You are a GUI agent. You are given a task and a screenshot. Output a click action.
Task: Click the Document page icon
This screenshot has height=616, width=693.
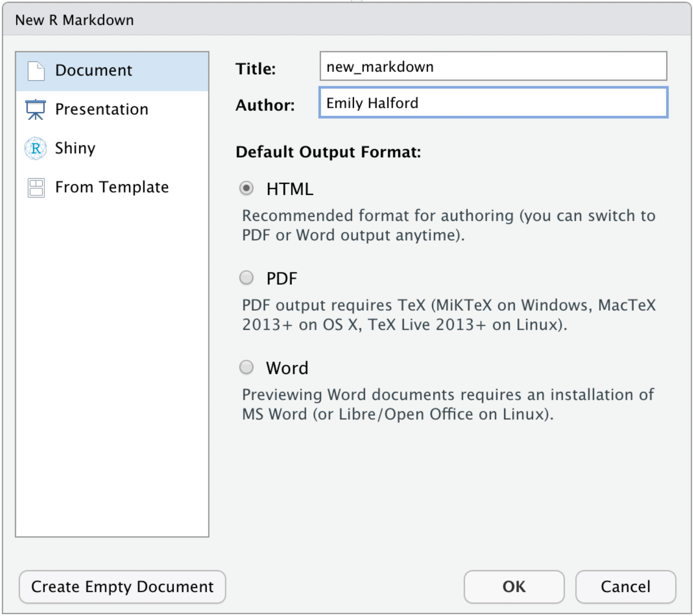36,71
